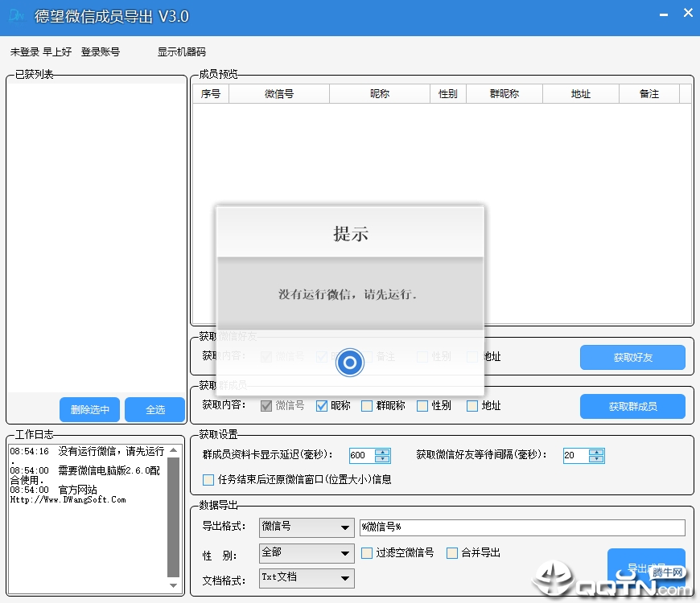Enable the 性别 checkbox for group members
This screenshot has height=603, width=700.
coord(422,406)
